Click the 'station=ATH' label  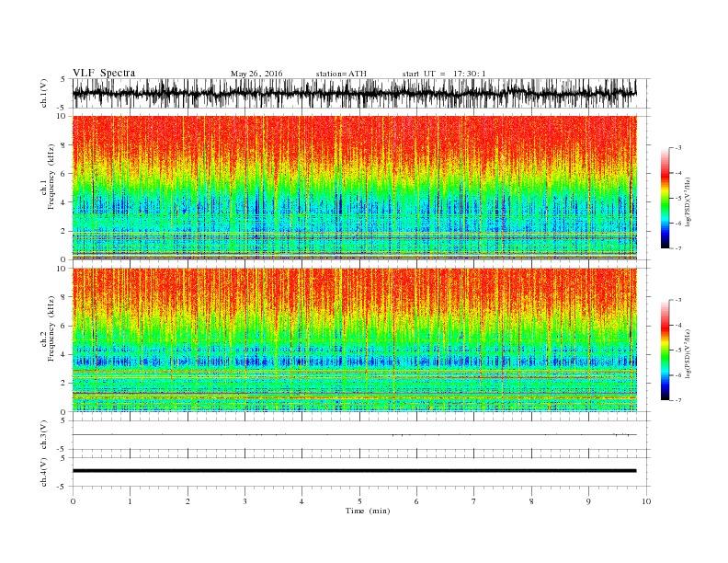coord(341,74)
